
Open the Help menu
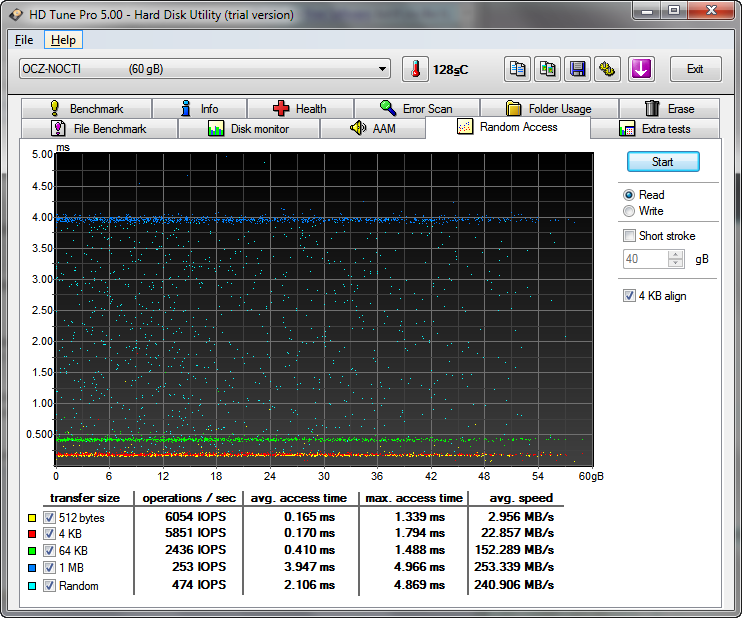[x=63, y=40]
